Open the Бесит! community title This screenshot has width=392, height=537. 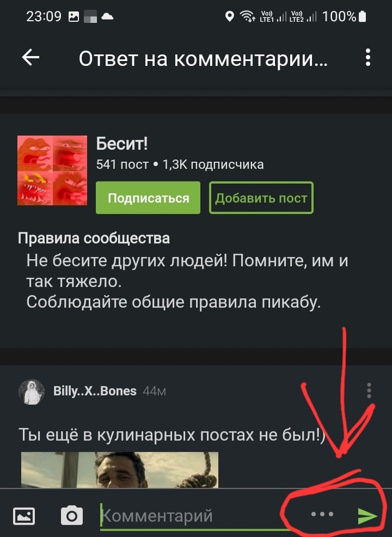122,143
